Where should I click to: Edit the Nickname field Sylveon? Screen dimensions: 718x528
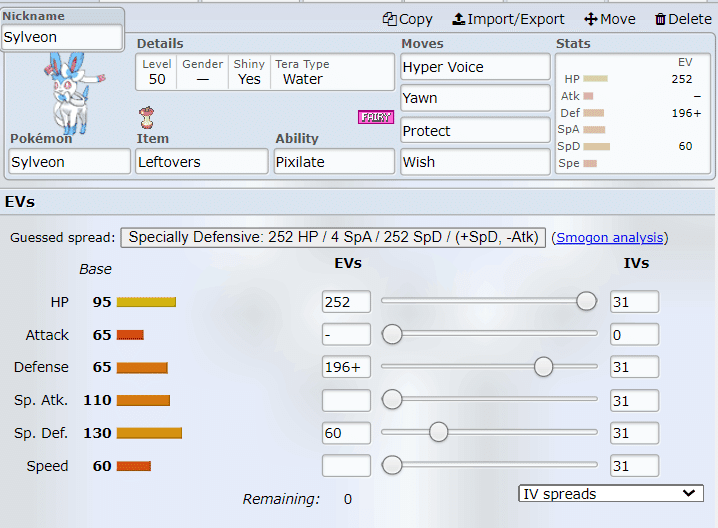point(62,37)
